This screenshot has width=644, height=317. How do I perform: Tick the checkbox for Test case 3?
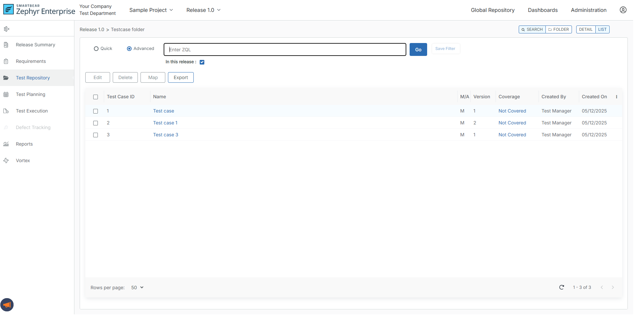tap(96, 135)
